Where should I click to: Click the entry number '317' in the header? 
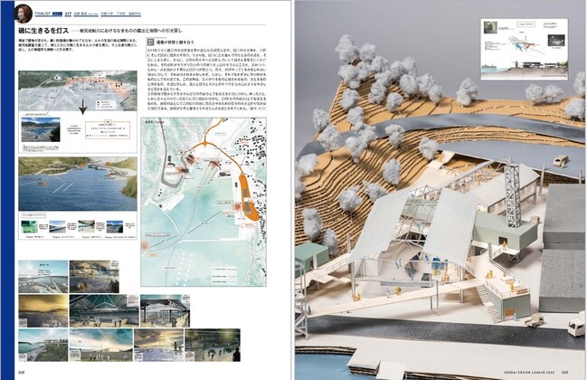click(68, 14)
